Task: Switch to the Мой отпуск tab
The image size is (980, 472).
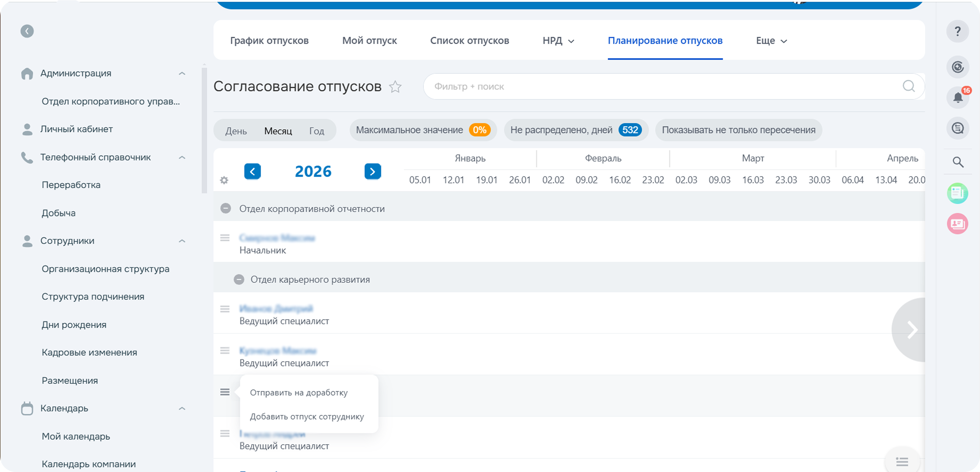Action: coord(369,40)
